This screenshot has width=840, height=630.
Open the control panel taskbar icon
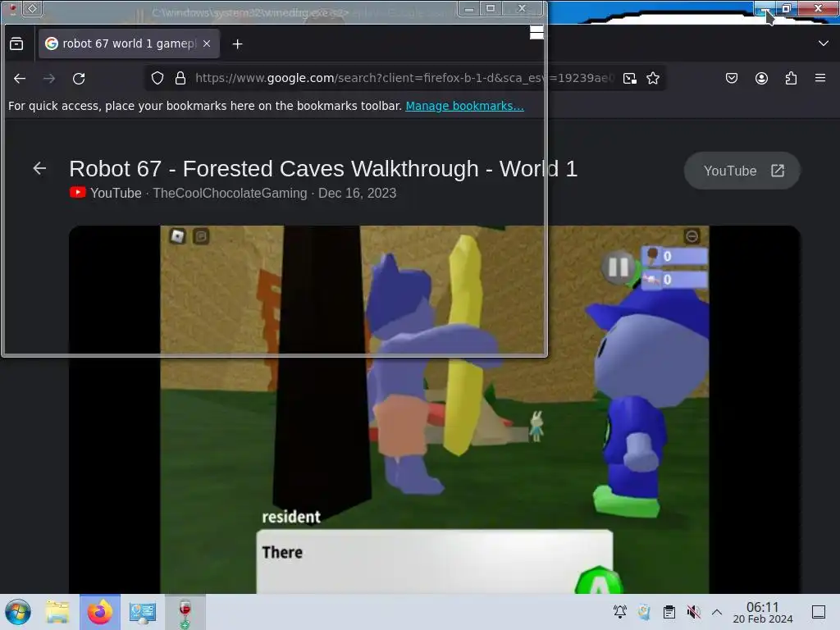[x=143, y=612]
